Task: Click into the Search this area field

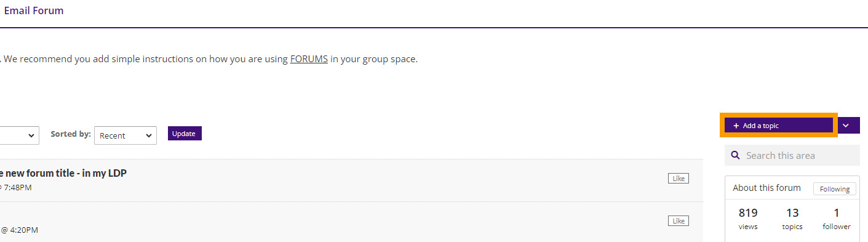Action: tap(792, 155)
